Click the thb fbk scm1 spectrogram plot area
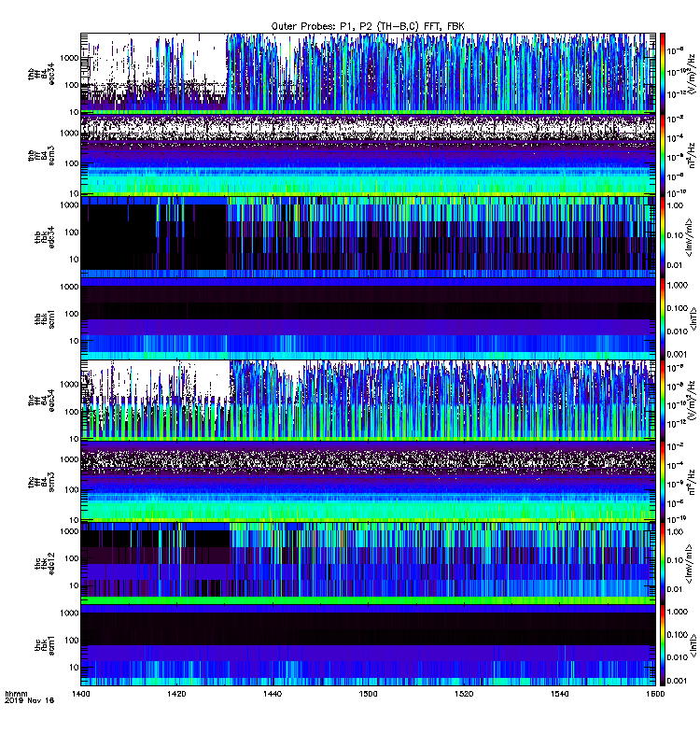Image resolution: width=700 pixels, height=747 pixels. (x=368, y=318)
